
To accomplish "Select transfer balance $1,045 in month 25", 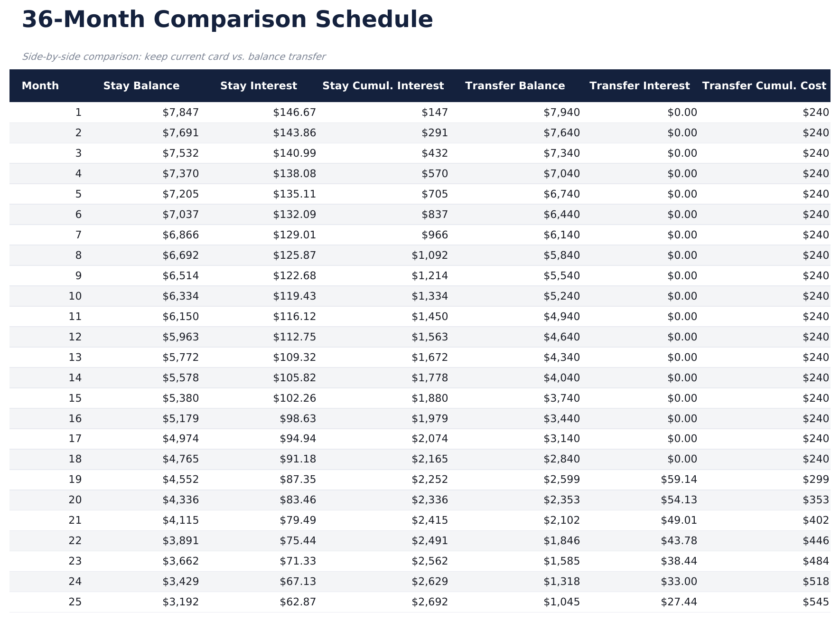I will [562, 602].
